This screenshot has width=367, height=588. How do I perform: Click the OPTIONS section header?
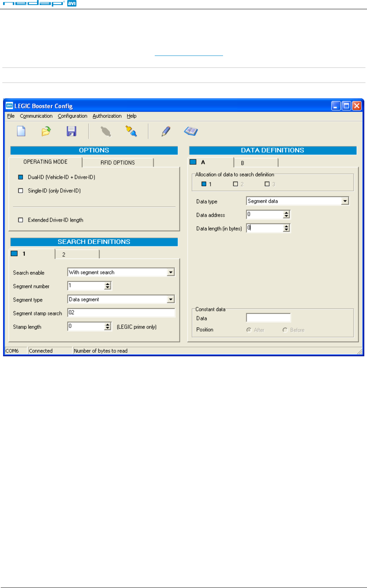click(94, 150)
